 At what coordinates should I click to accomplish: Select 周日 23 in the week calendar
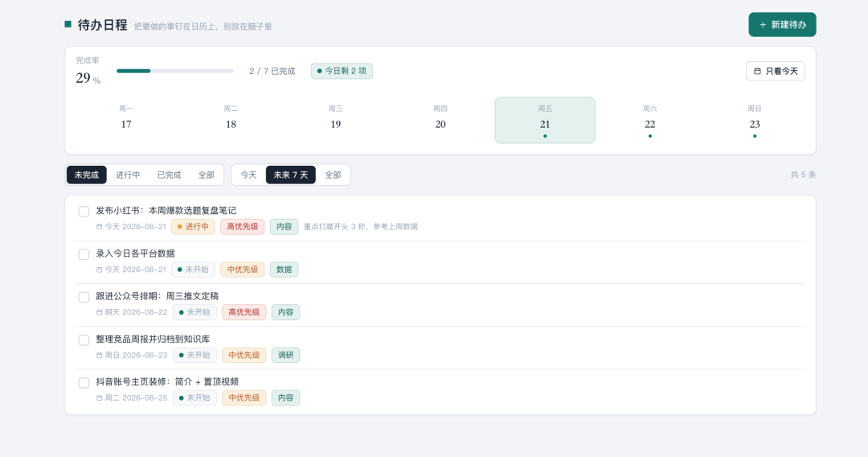[x=755, y=120]
